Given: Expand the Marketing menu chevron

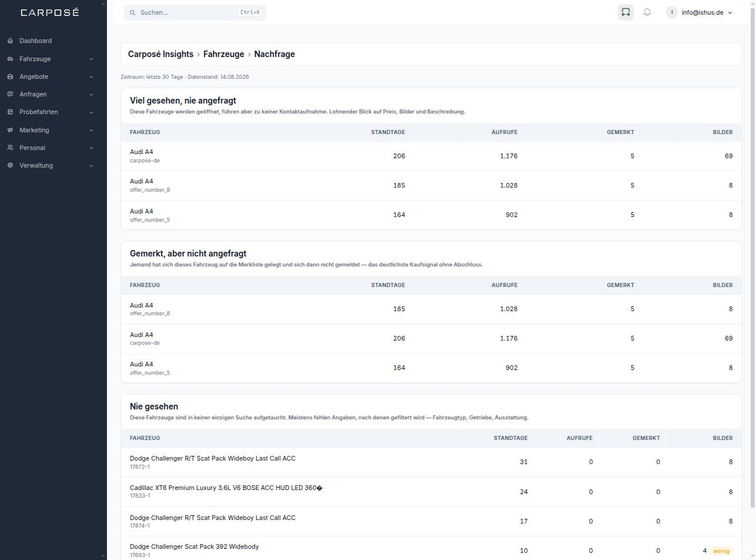Looking at the screenshot, I should [91, 130].
